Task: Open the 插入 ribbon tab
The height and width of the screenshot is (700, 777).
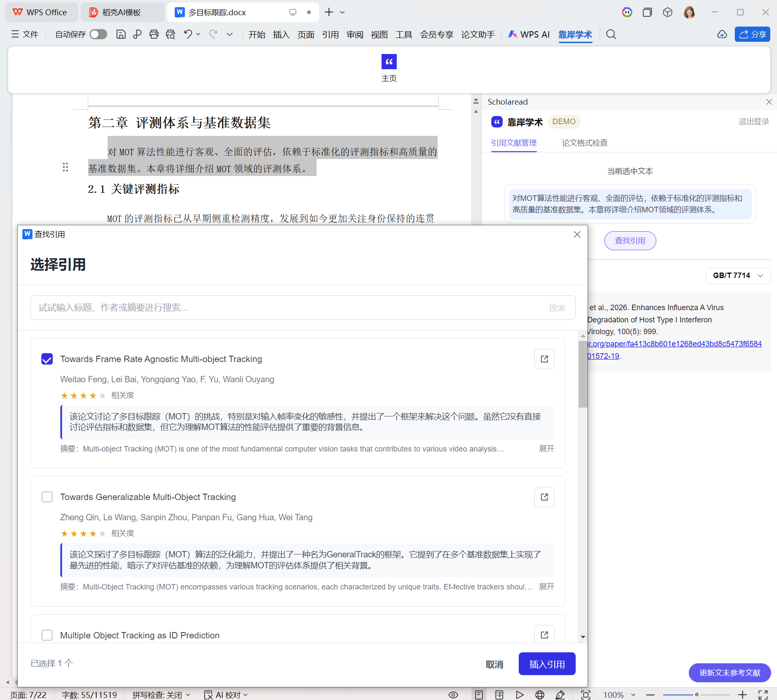Action: point(281,35)
